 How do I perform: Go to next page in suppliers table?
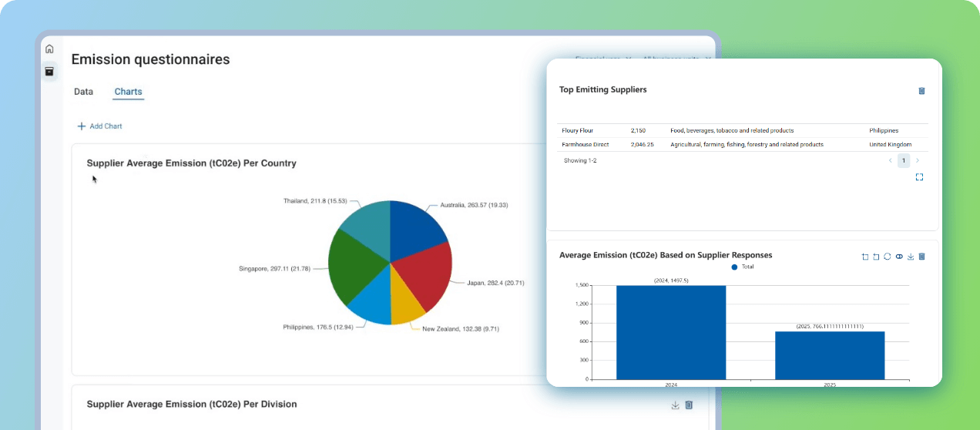918,160
